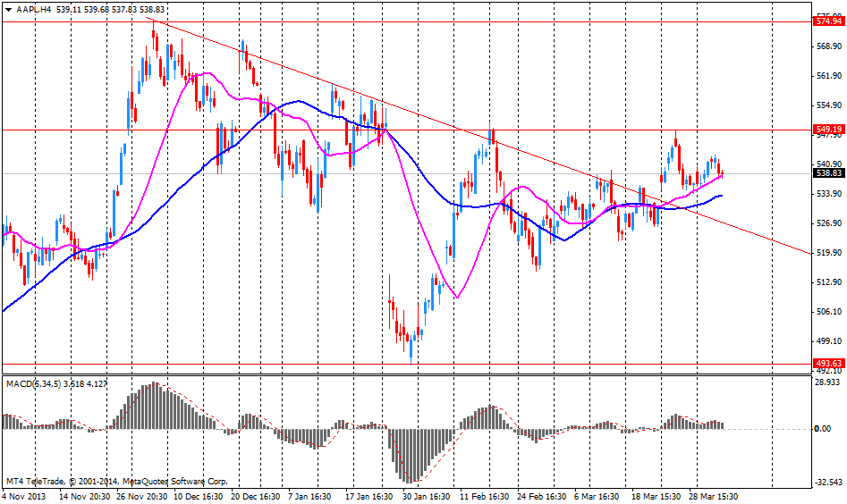Click the 28.933 MACD scale maximum
847x504 pixels.
click(827, 382)
